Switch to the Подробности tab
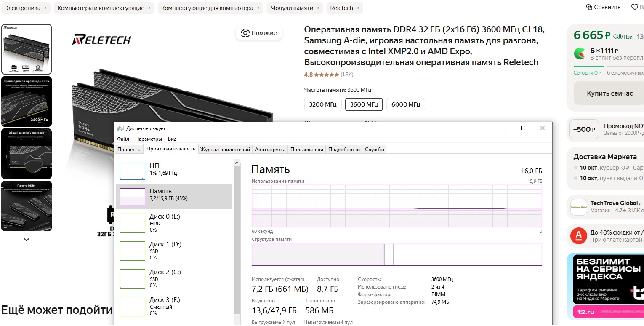Screen dimensions: 644x326 coord(344,150)
